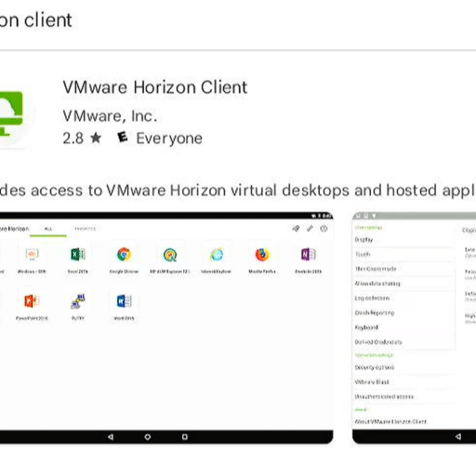Click the circular help icon in first screenshot
The height and width of the screenshot is (476, 476).
tap(324, 229)
